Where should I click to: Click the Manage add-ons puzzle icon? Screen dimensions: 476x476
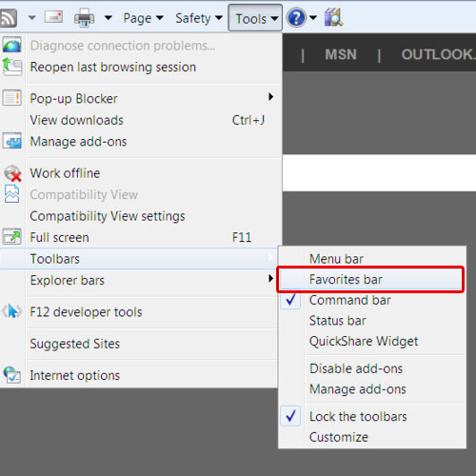click(12, 141)
